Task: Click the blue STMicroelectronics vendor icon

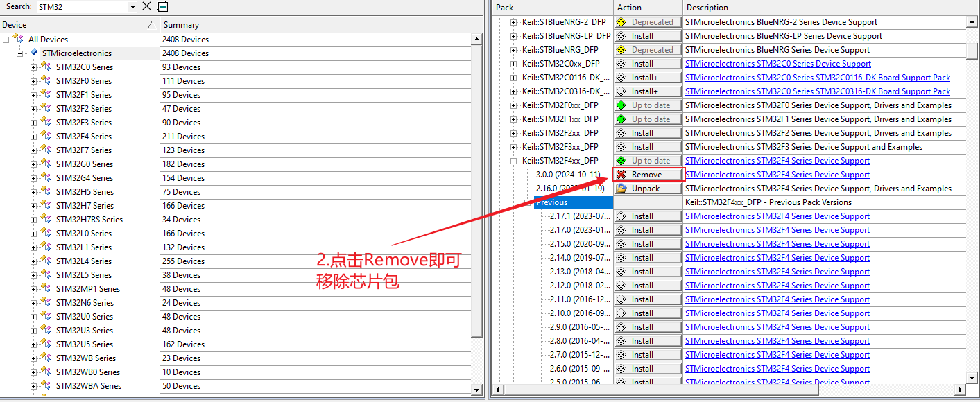Action: [34, 53]
